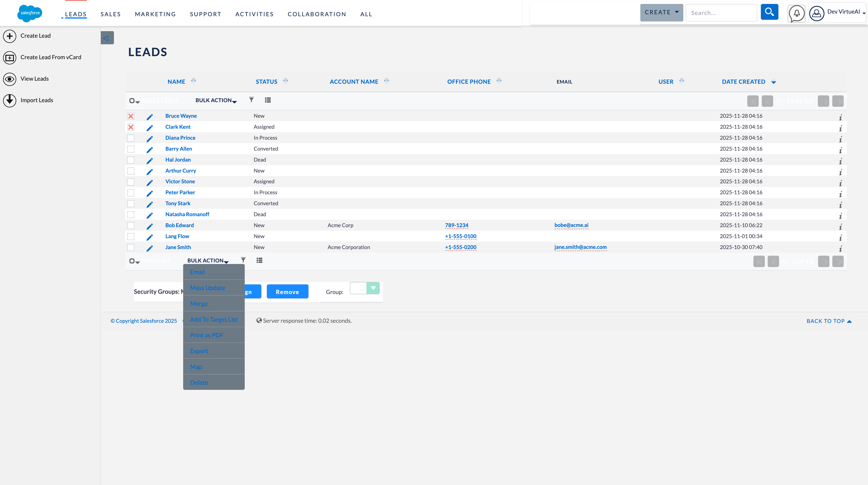Click BACK TO TOP link

tap(829, 321)
